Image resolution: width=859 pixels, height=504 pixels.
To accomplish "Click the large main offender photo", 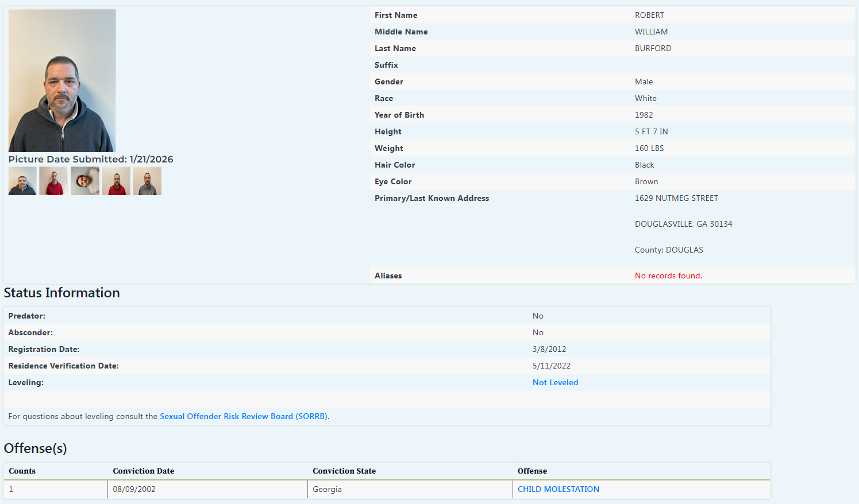I will [x=62, y=80].
